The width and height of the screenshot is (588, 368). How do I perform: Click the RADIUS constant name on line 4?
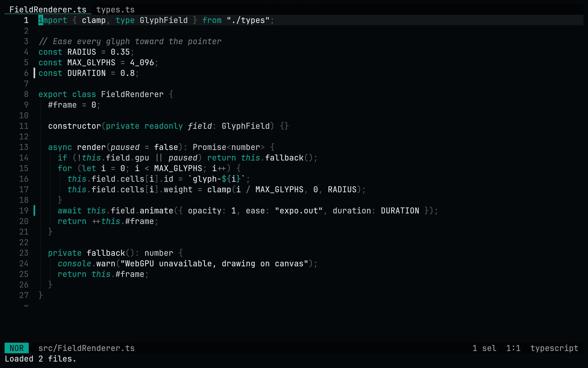click(x=82, y=52)
